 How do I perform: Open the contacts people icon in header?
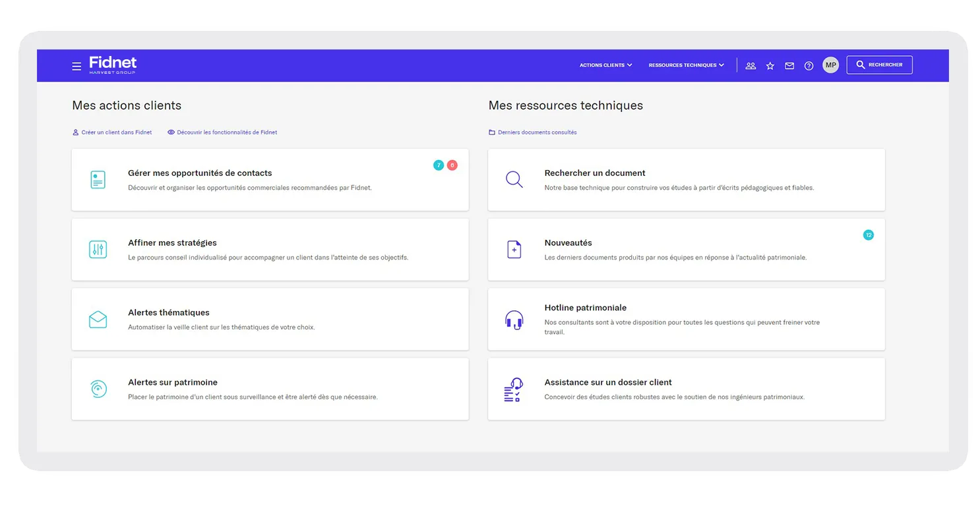[750, 66]
